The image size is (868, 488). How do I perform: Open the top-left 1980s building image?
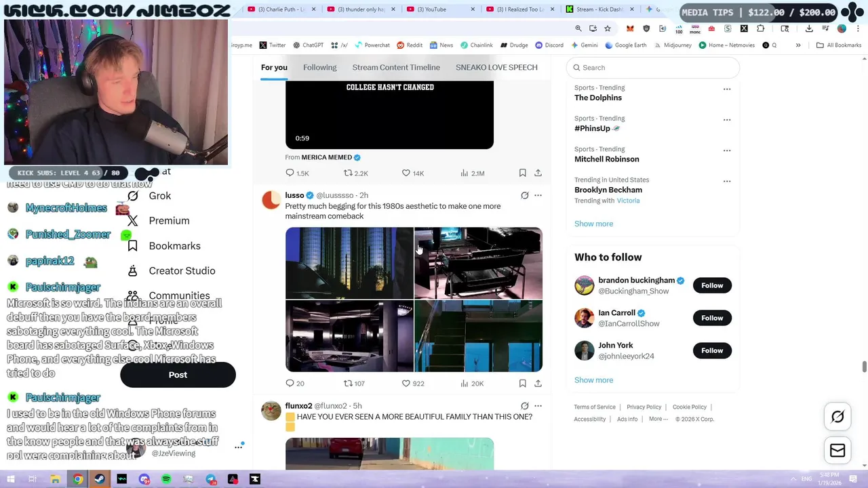tap(349, 263)
